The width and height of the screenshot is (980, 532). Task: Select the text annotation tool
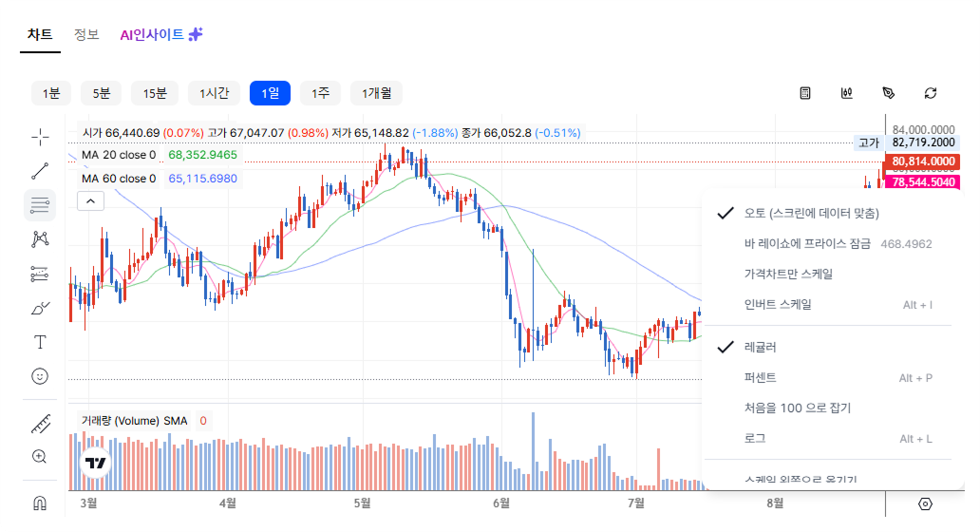point(40,342)
